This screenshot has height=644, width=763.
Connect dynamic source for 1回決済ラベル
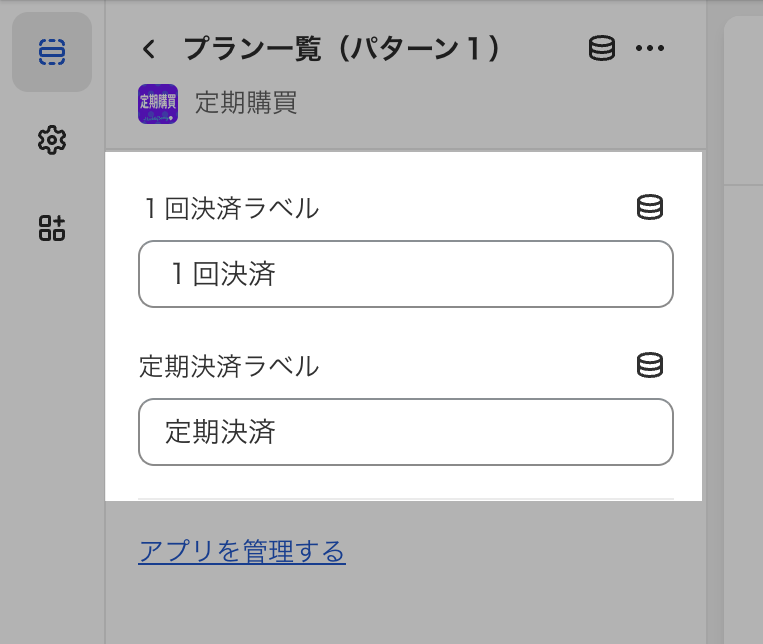650,208
